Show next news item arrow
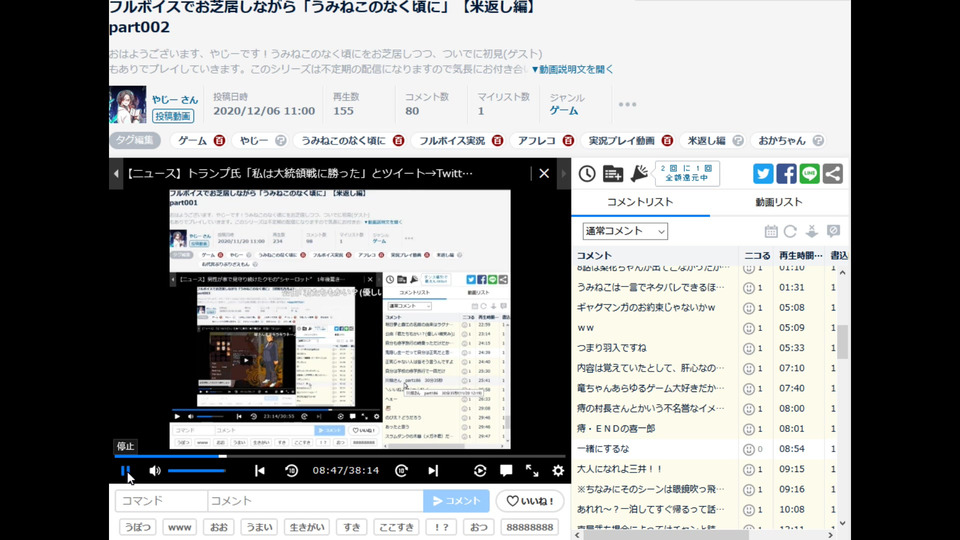Viewport: 960px width, 540px height. pyautogui.click(x=564, y=173)
